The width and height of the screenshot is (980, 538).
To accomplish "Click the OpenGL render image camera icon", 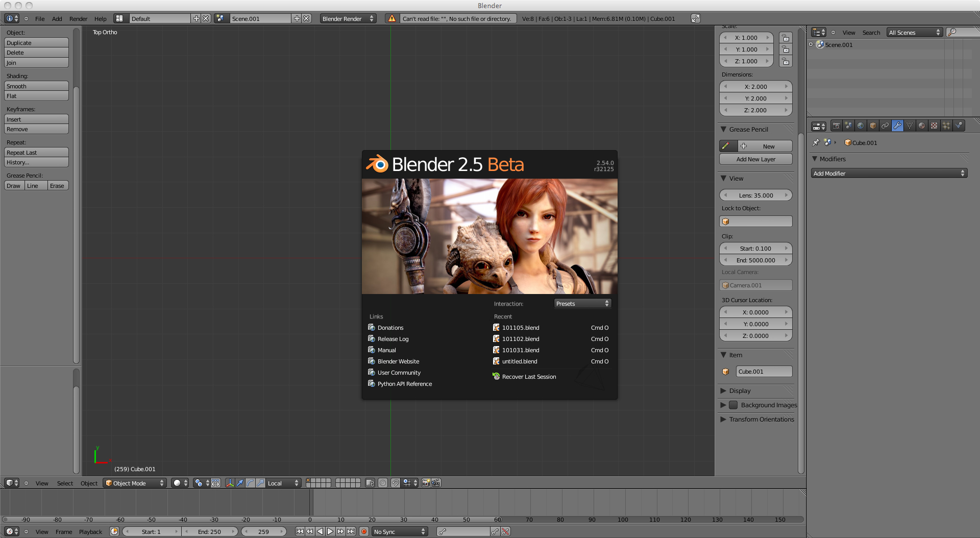I will (426, 483).
